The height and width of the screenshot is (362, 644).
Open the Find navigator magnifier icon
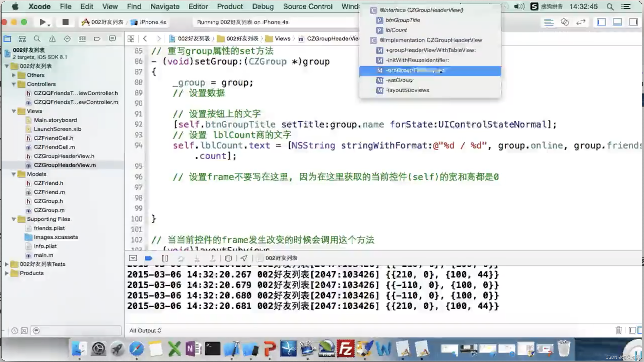37,39
